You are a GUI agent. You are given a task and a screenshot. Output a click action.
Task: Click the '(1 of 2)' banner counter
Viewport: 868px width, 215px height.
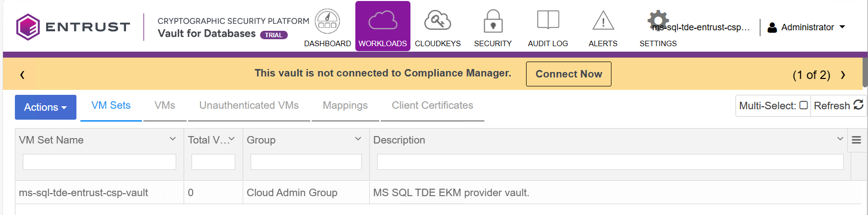pyautogui.click(x=811, y=75)
